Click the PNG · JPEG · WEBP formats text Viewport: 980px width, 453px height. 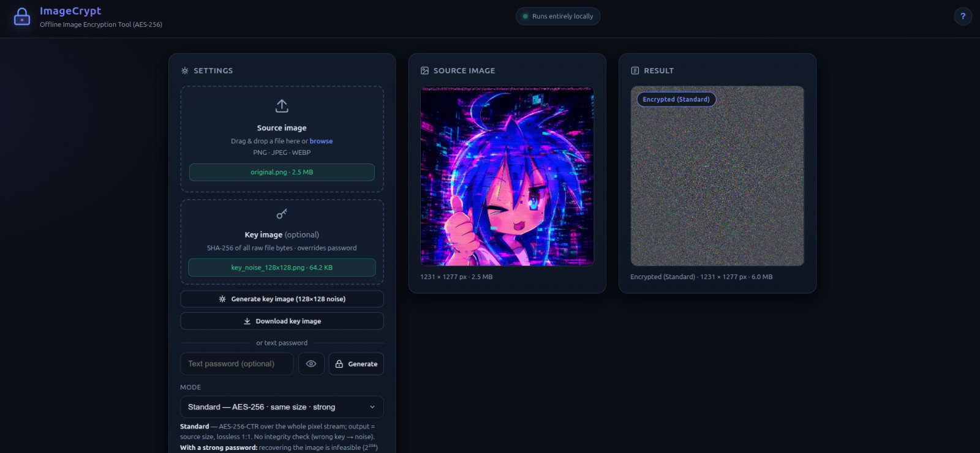(282, 153)
